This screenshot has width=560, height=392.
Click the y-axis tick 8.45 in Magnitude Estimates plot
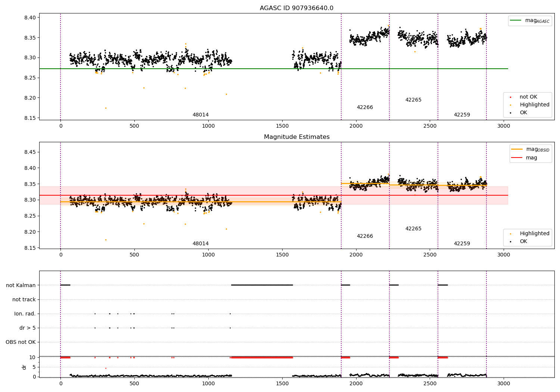click(x=29, y=152)
